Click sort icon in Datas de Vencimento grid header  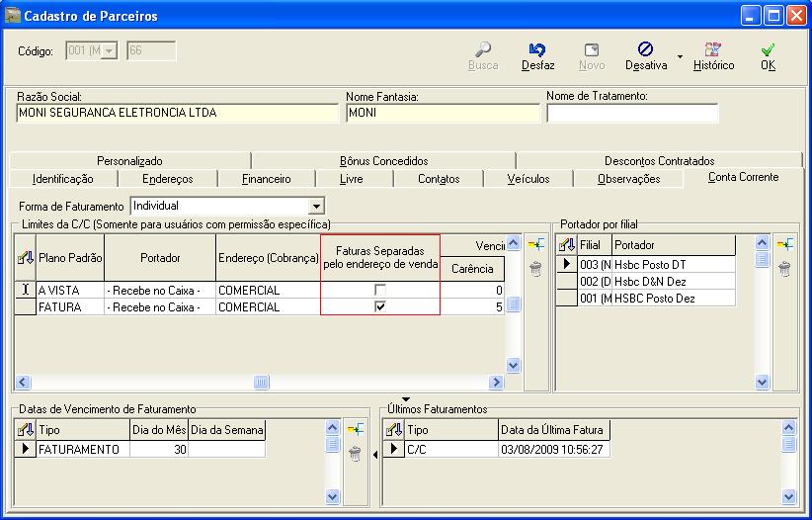(x=26, y=430)
